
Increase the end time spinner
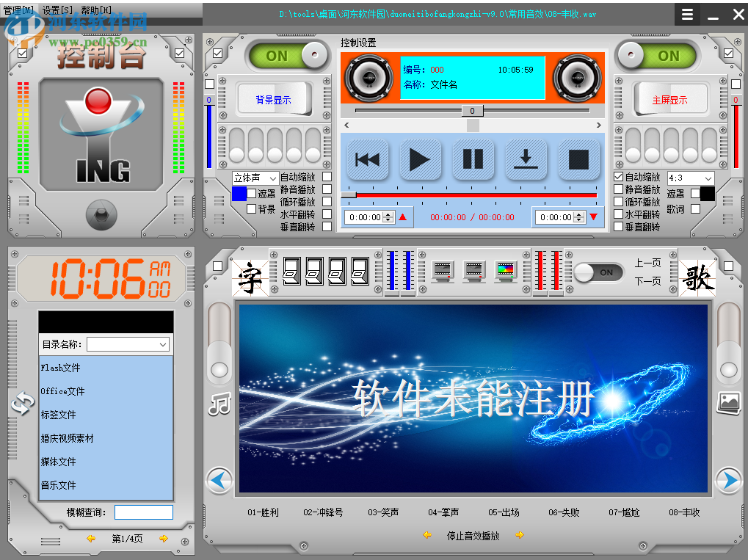click(579, 214)
